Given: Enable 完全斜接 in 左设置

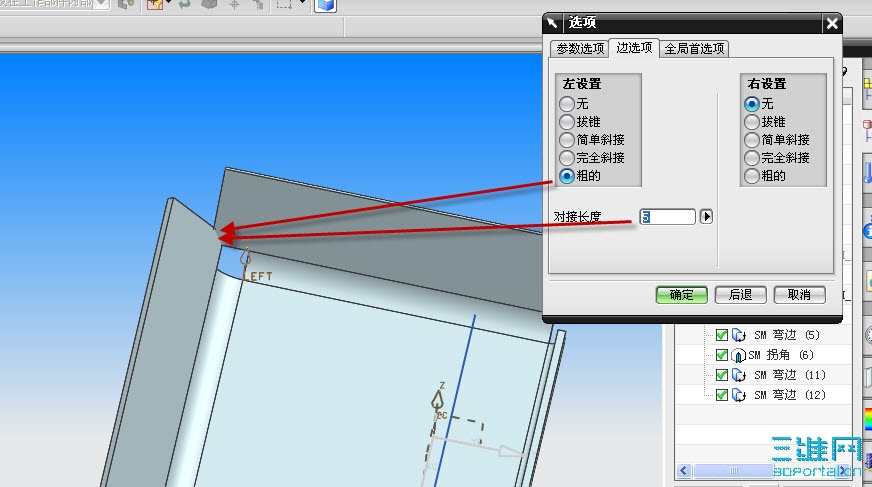Looking at the screenshot, I should pyautogui.click(x=567, y=158).
